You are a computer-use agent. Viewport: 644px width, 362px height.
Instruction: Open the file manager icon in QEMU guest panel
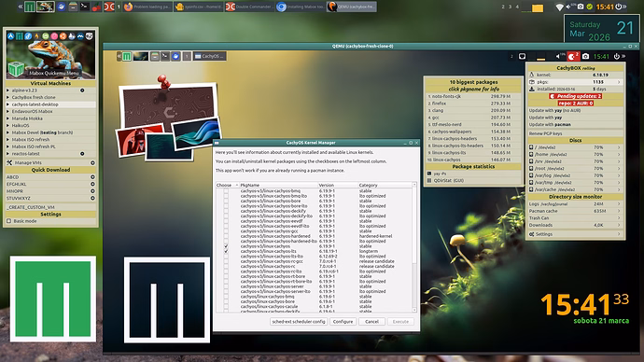pyautogui.click(x=155, y=56)
